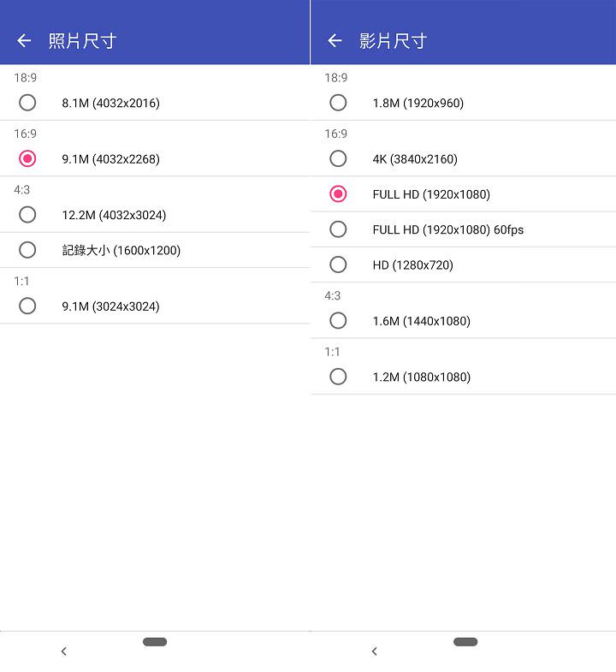Pick 1.6M (1440x1080) video size

pyautogui.click(x=338, y=321)
